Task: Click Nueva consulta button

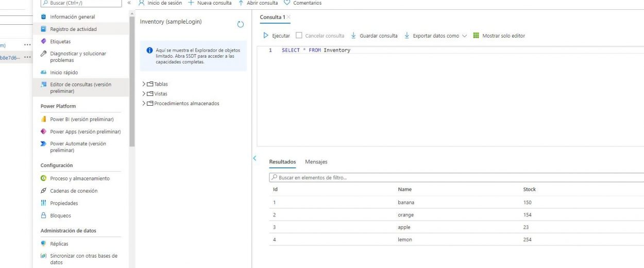Action: click(x=210, y=3)
